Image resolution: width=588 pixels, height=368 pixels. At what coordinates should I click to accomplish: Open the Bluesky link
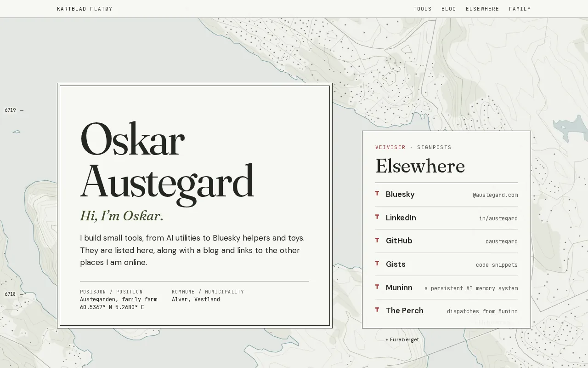click(447, 195)
